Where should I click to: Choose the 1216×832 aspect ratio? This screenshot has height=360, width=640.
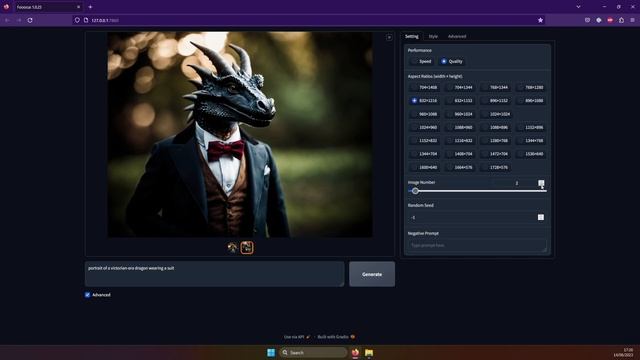click(x=460, y=140)
